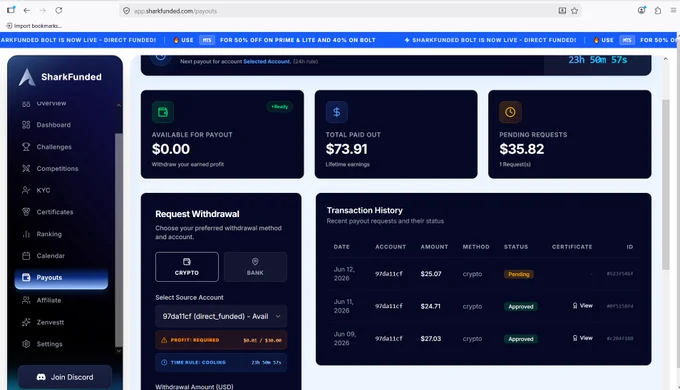Click sidebar scroll up arrow
Image resolution: width=680 pixels, height=390 pixels.
click(x=119, y=105)
